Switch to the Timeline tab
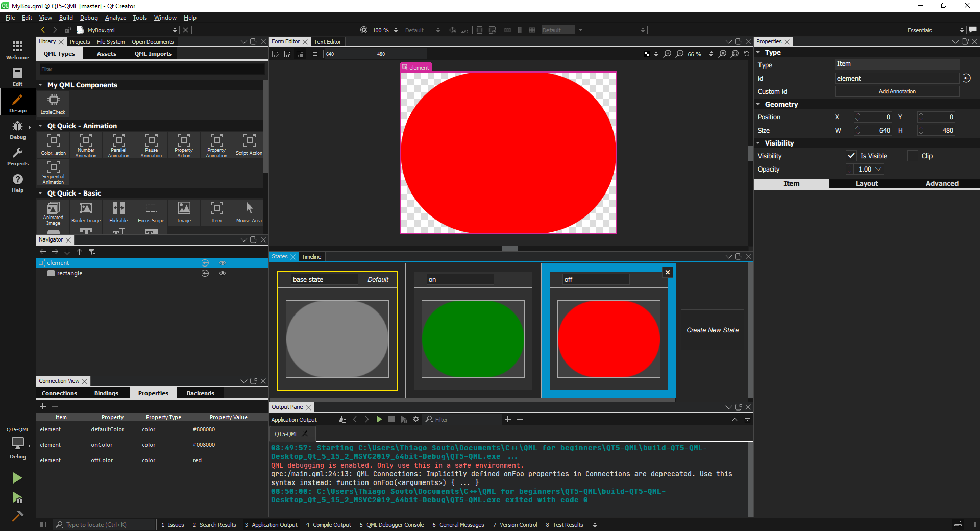The image size is (980, 531). (311, 257)
